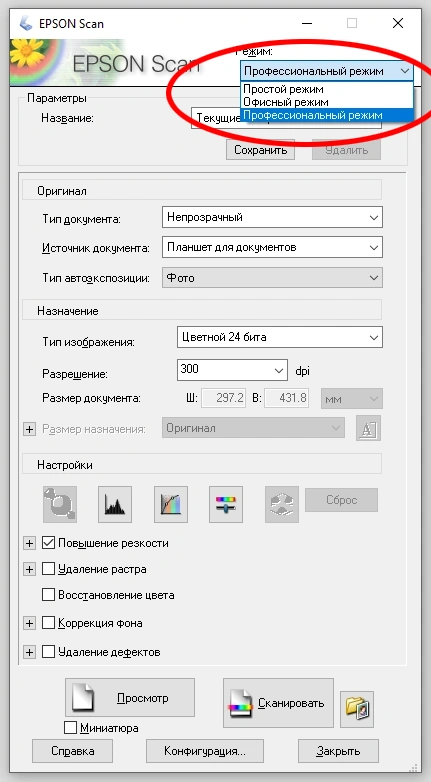
Task: Click the Сканировать button
Action: [x=278, y=703]
